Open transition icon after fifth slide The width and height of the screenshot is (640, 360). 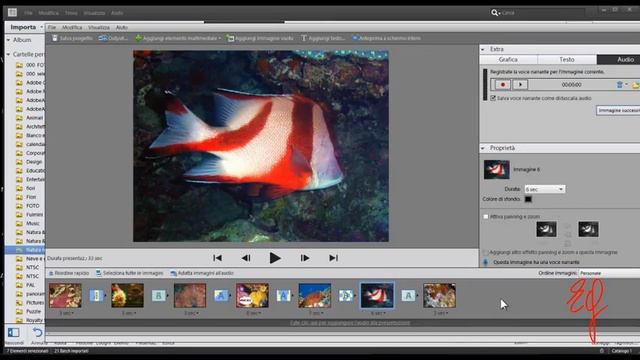(x=346, y=296)
